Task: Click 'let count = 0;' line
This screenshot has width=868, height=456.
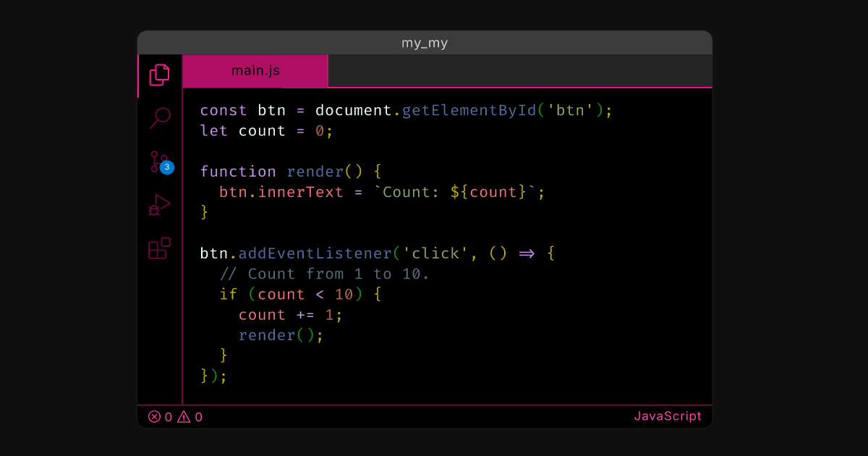Action: 267,131
